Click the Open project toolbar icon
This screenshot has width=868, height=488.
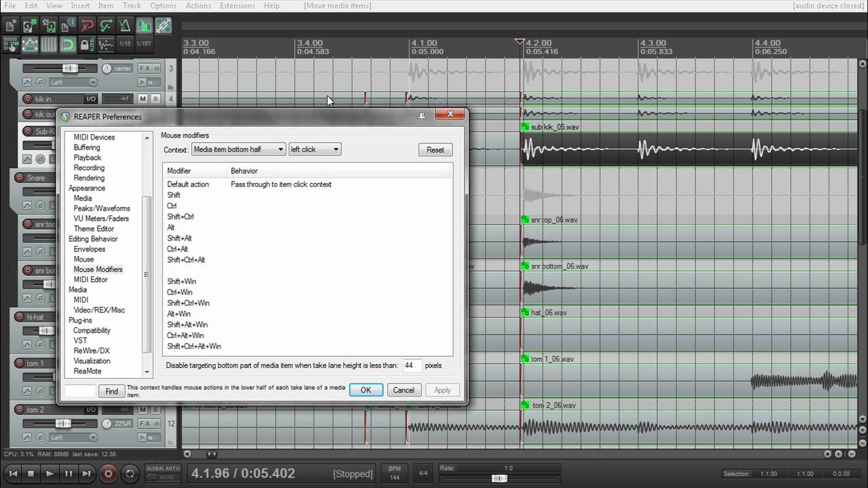[x=30, y=26]
